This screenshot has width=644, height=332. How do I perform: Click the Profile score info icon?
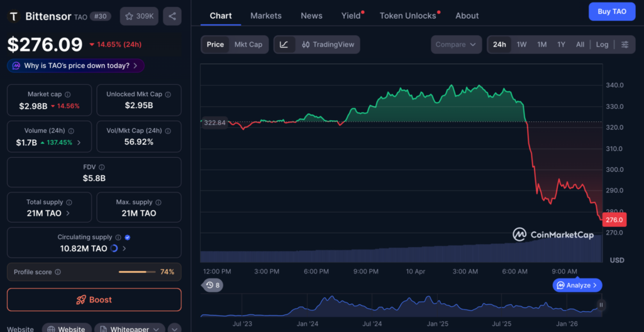[58, 272]
